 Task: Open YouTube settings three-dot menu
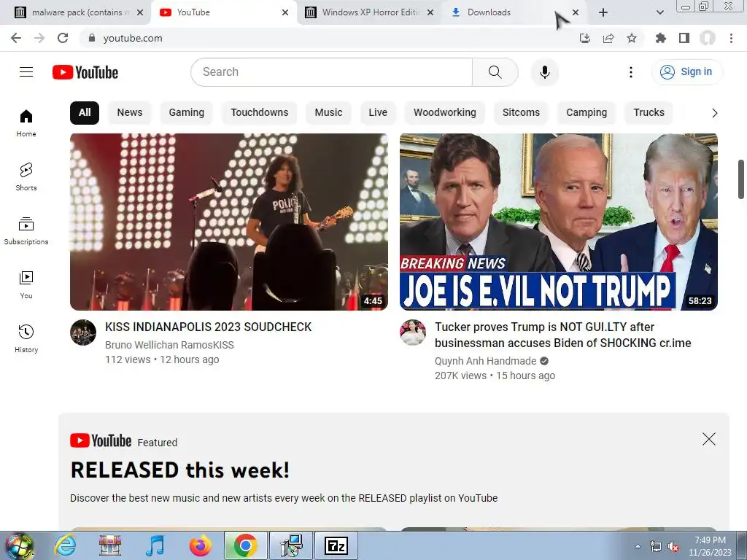[x=631, y=72]
